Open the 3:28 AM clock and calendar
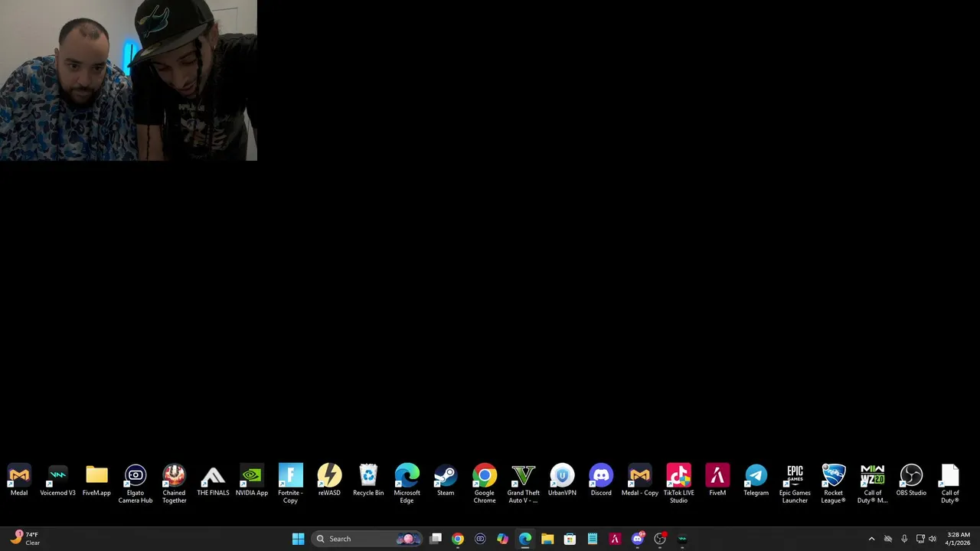 click(x=958, y=539)
